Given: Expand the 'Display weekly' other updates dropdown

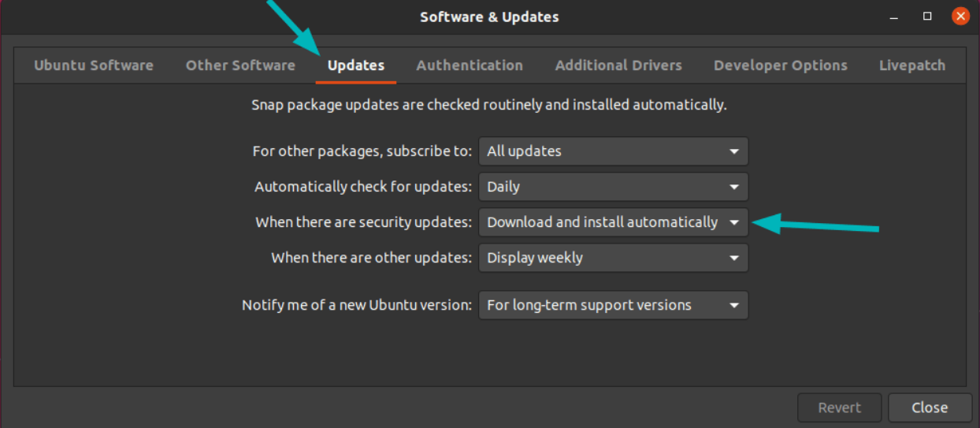Looking at the screenshot, I should click(613, 258).
